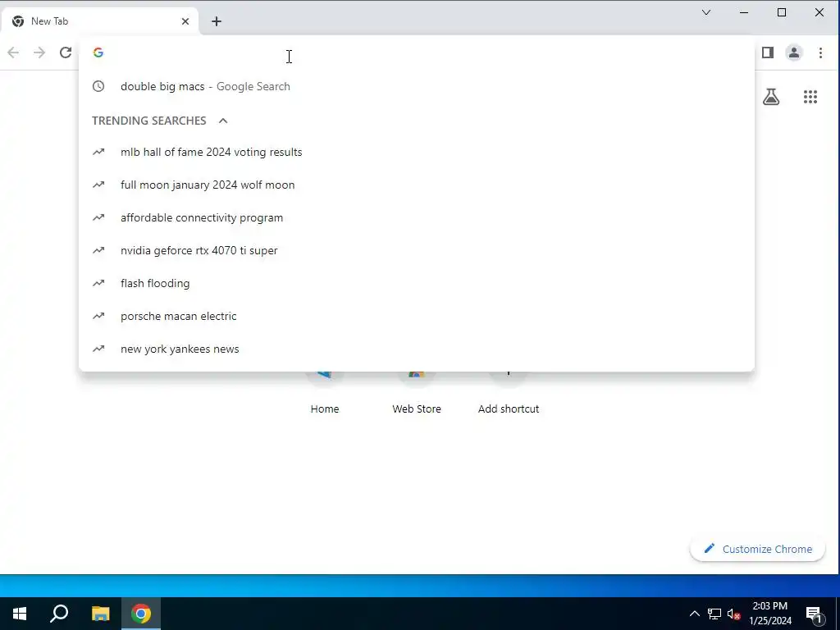Image resolution: width=840 pixels, height=630 pixels.
Task: Collapse the Trending Searches section
Action: coord(223,121)
